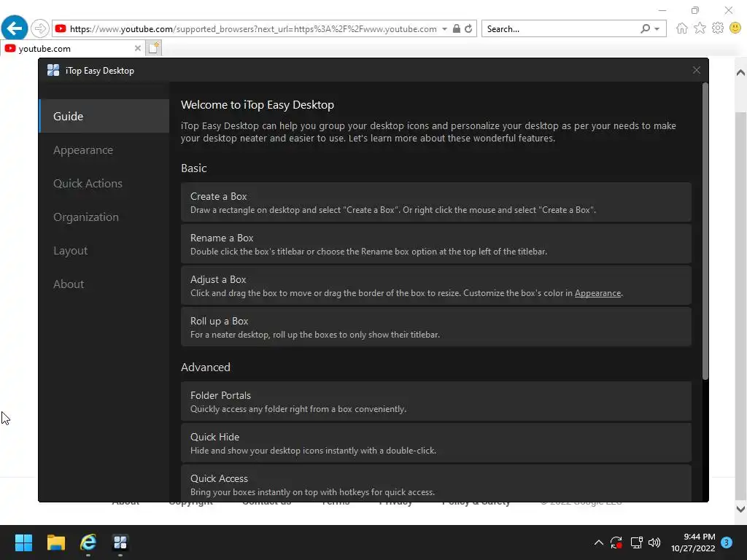Screen dimensions: 747x560
Task: Open the Folder Portals guide card
Action: pos(436,402)
